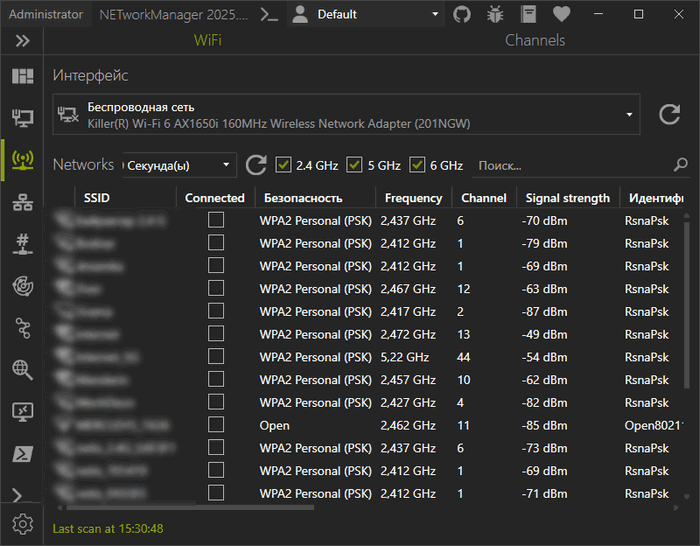Disable the 6 GHz band filter
Screen dimensions: 700x546
click(417, 165)
